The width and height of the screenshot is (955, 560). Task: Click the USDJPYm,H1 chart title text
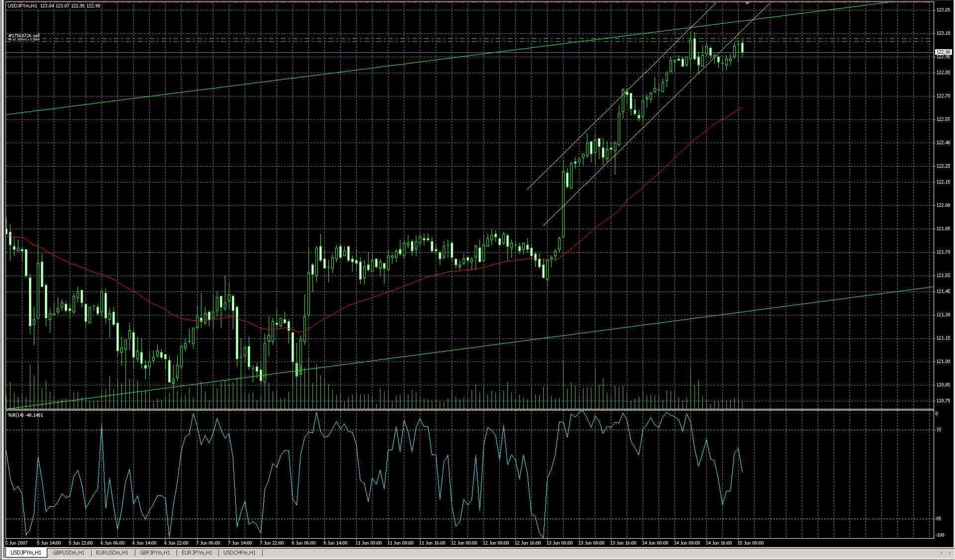pyautogui.click(x=22, y=6)
